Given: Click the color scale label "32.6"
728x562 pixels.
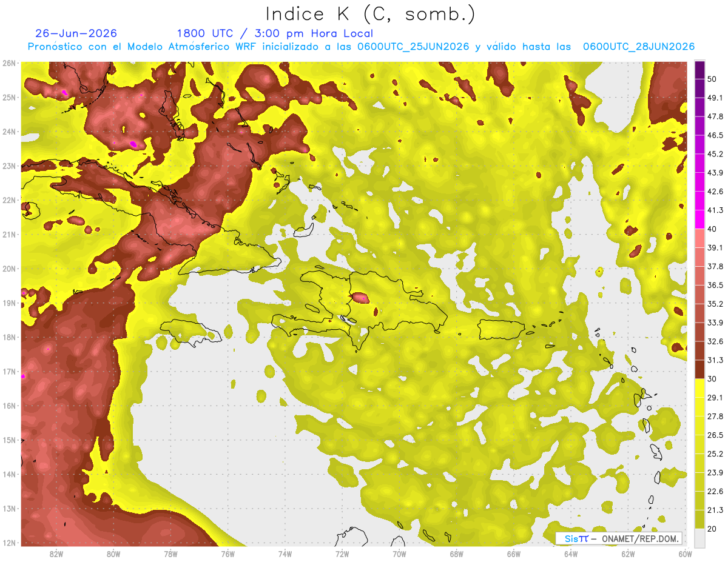Looking at the screenshot, I should pyautogui.click(x=715, y=341).
